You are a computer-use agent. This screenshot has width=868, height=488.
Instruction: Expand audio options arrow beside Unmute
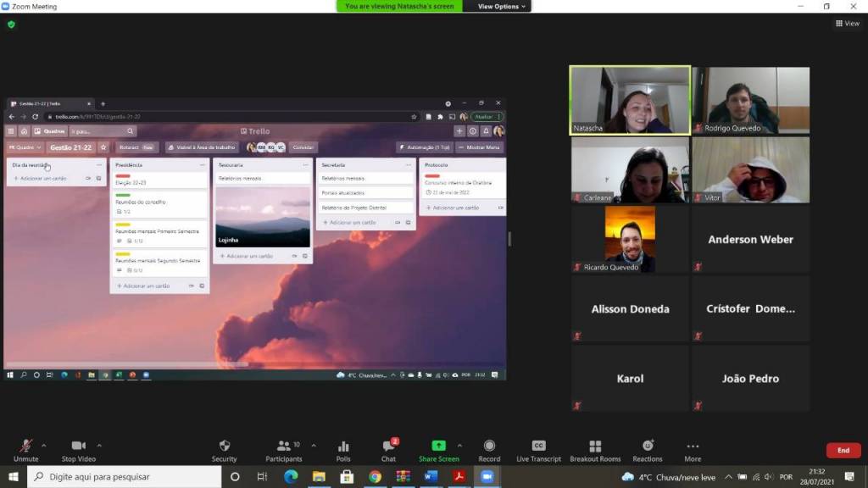coord(44,444)
